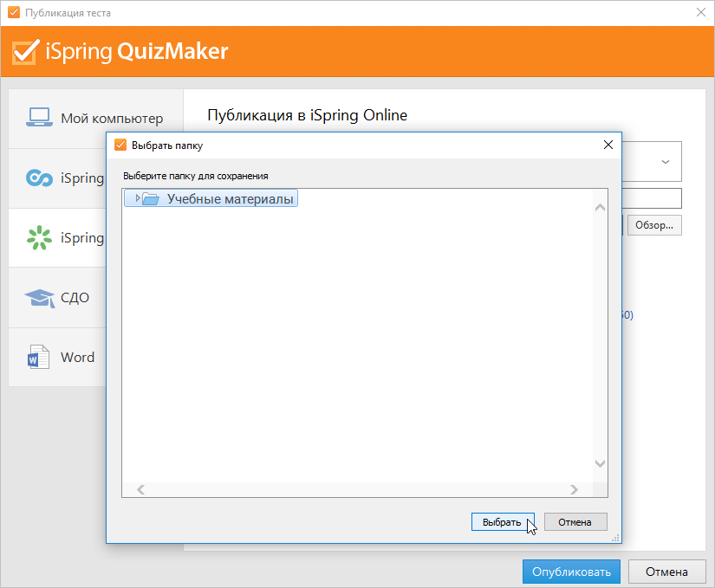This screenshot has width=715, height=588.
Task: Click the Выбрать папку dialog title icon
Action: (x=120, y=145)
